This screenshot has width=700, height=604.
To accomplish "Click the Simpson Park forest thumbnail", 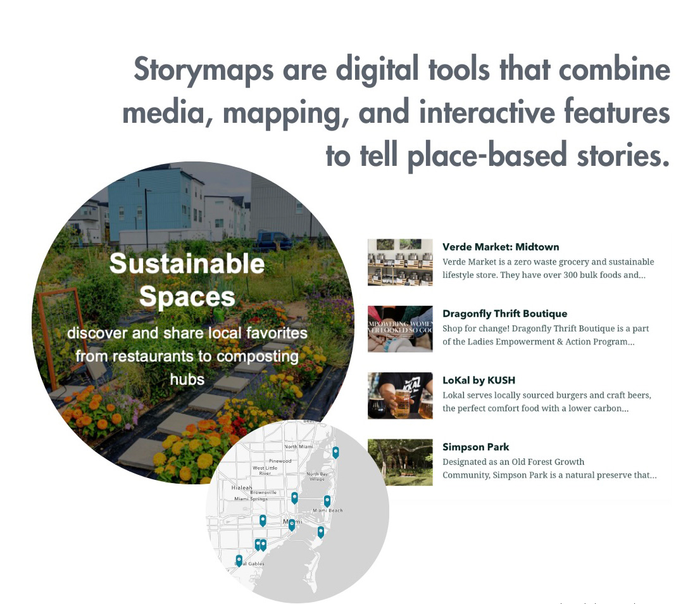I will point(400,462).
